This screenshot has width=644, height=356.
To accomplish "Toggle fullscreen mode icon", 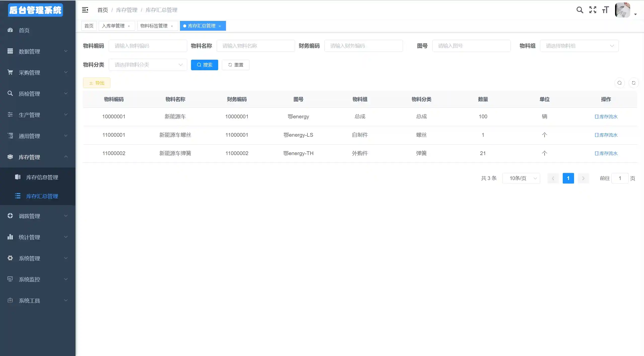I will (593, 10).
